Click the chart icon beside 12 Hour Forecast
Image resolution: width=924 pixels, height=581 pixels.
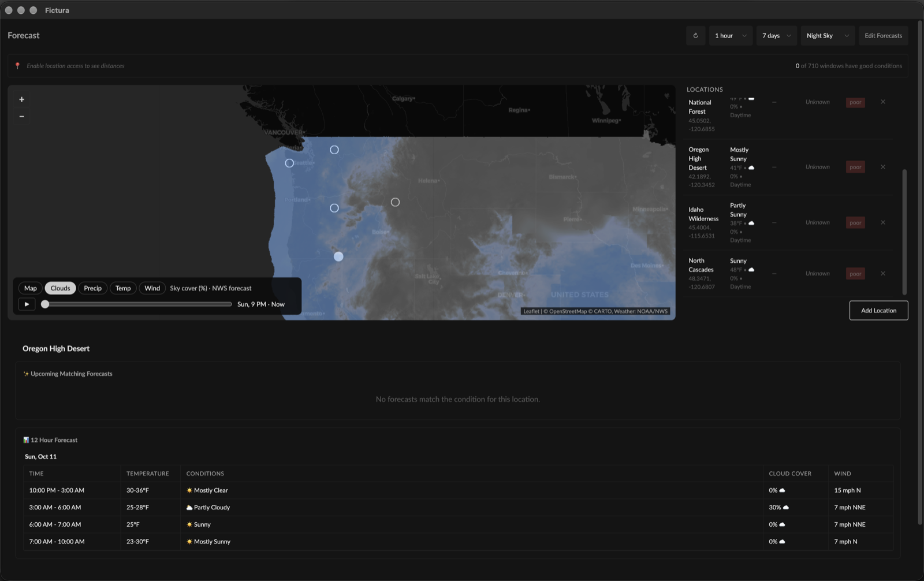tap(26, 440)
